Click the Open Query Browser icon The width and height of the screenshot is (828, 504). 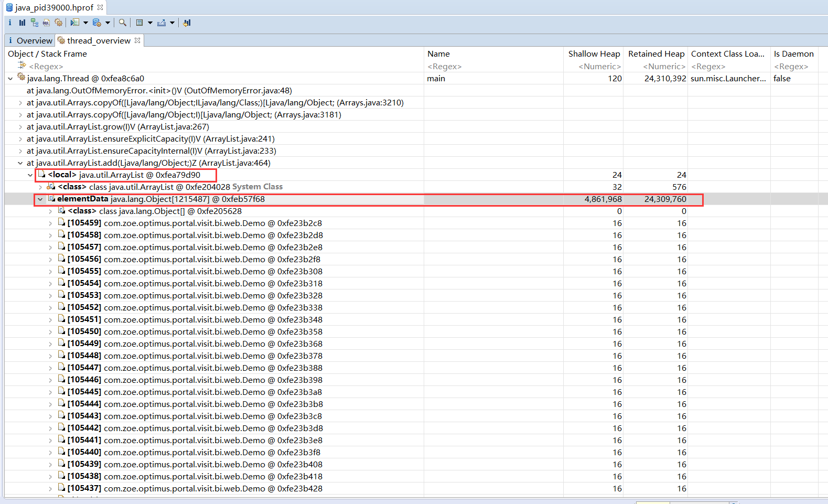point(97,23)
